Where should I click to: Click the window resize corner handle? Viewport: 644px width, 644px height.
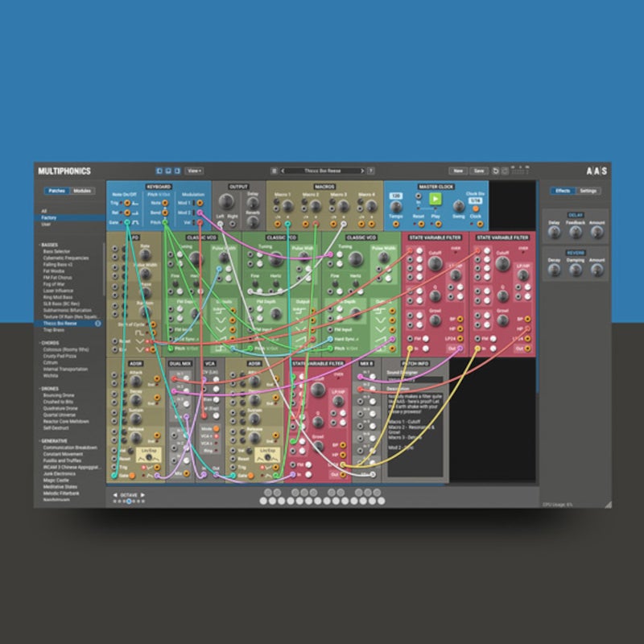click(609, 505)
